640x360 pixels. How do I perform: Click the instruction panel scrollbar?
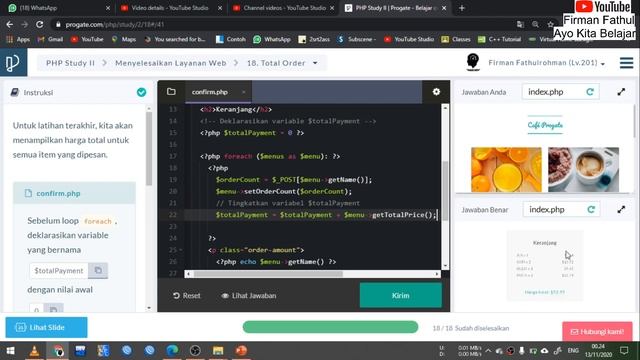tap(149, 148)
